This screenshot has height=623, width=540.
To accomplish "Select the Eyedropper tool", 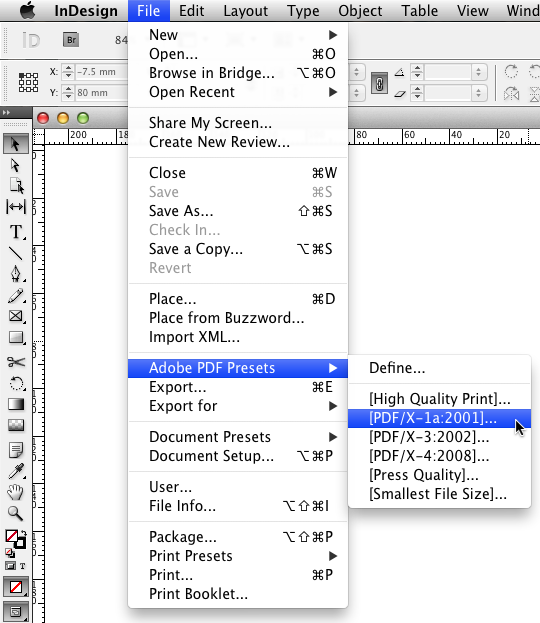I will click(x=15, y=471).
